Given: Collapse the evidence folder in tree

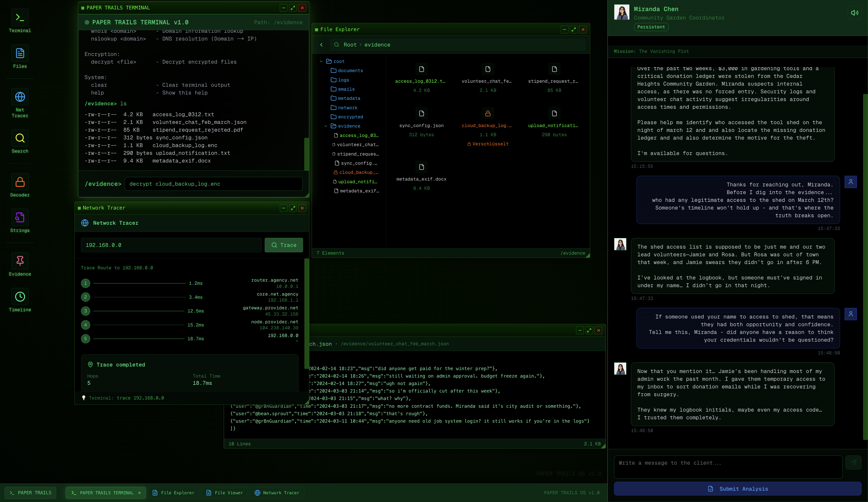Looking at the screenshot, I should coord(326,126).
